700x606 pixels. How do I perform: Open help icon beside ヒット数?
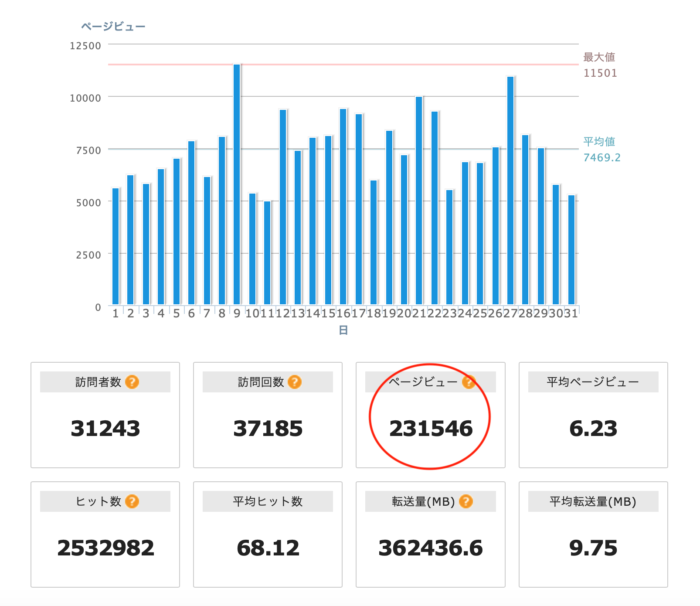point(132,502)
